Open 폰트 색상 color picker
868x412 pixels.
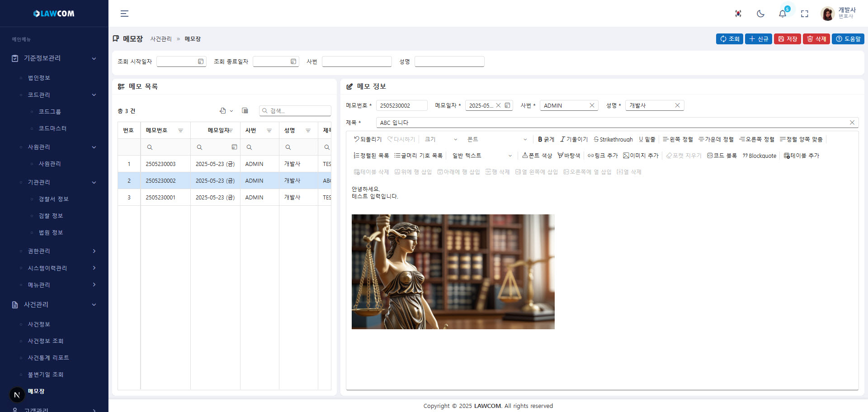click(537, 156)
